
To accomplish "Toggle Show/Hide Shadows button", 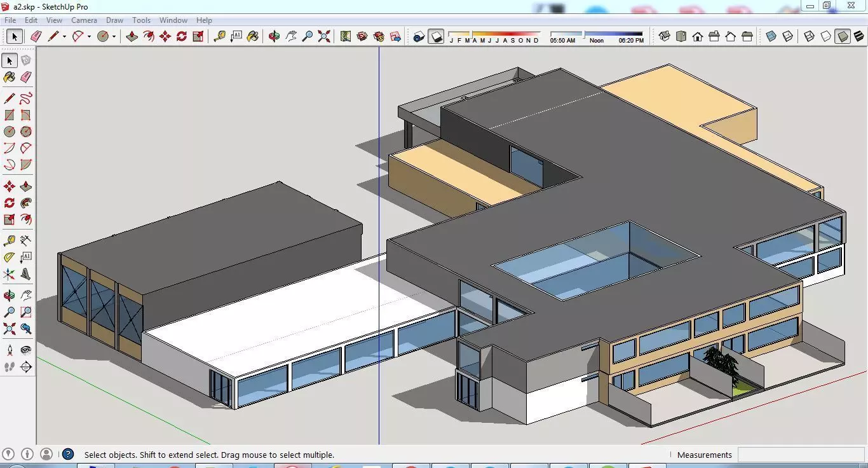I will [436, 36].
